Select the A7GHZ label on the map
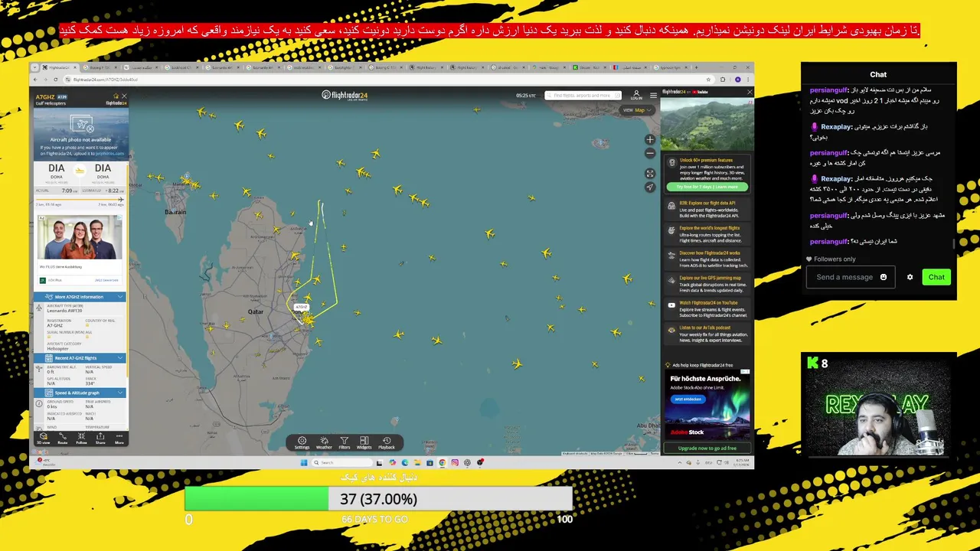Viewport: 980px width, 551px height. tap(302, 307)
